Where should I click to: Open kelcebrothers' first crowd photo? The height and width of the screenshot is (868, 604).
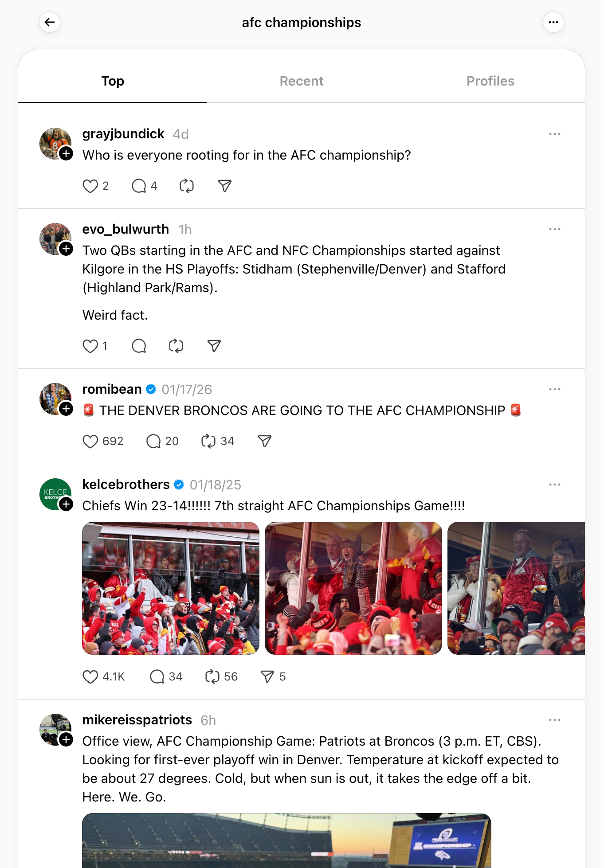171,588
